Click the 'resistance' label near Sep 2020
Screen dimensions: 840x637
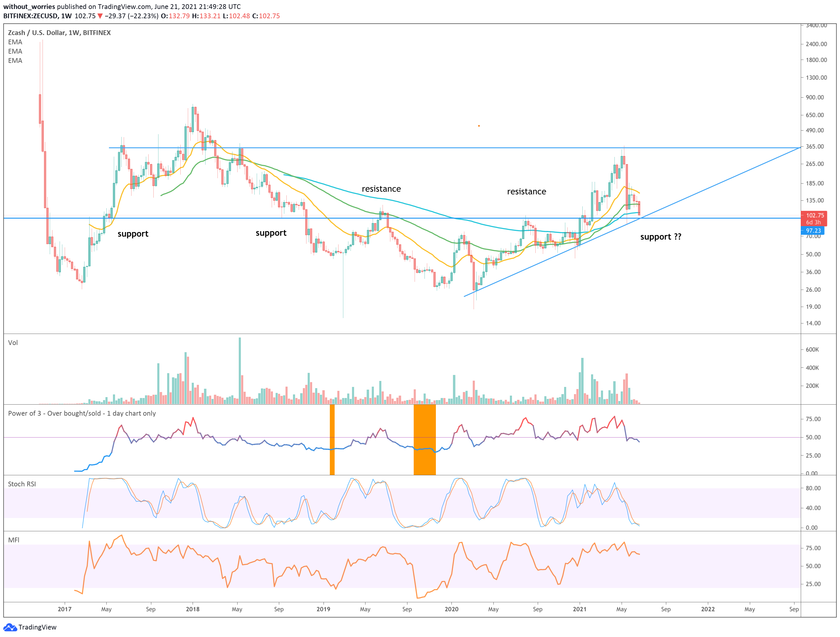click(527, 191)
